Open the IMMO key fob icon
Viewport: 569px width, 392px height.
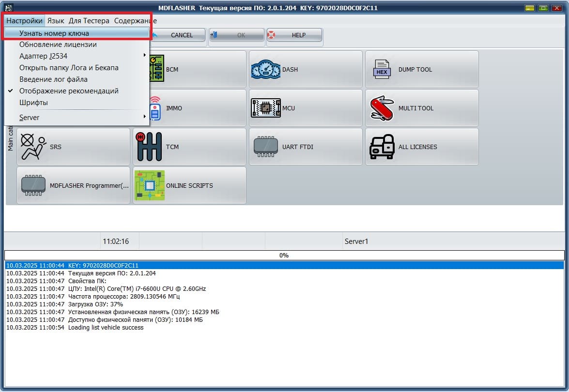click(x=155, y=108)
